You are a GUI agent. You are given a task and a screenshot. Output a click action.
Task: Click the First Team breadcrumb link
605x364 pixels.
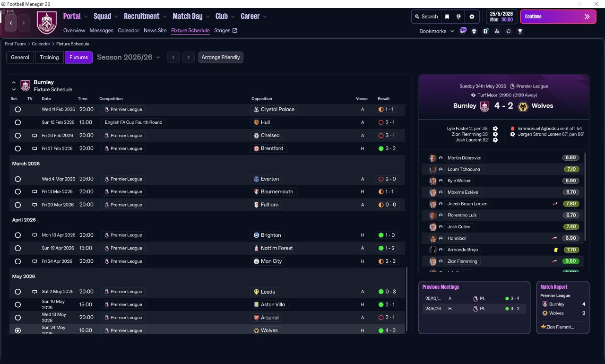16,44
